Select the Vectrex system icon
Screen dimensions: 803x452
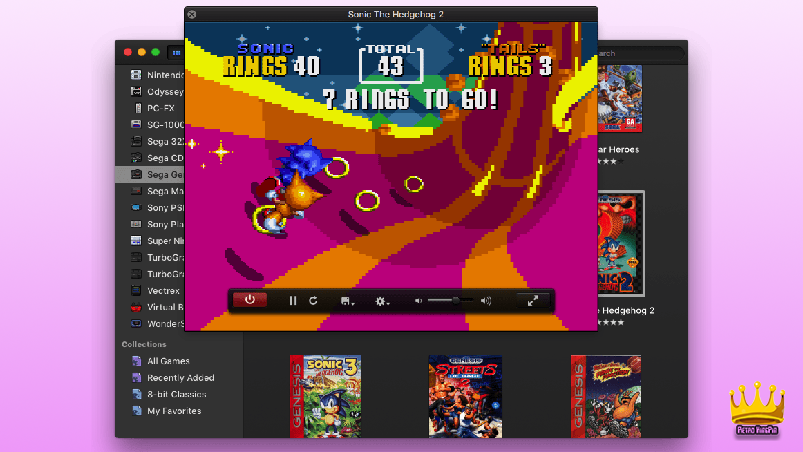[136, 290]
